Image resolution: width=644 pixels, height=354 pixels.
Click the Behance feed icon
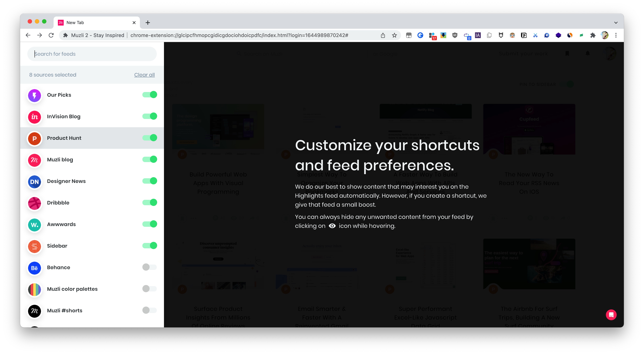[x=35, y=267]
